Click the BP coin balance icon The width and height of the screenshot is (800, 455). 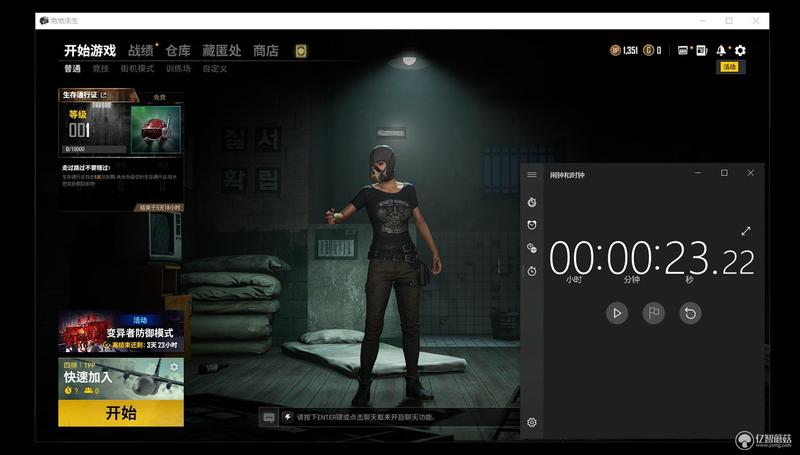coord(615,50)
